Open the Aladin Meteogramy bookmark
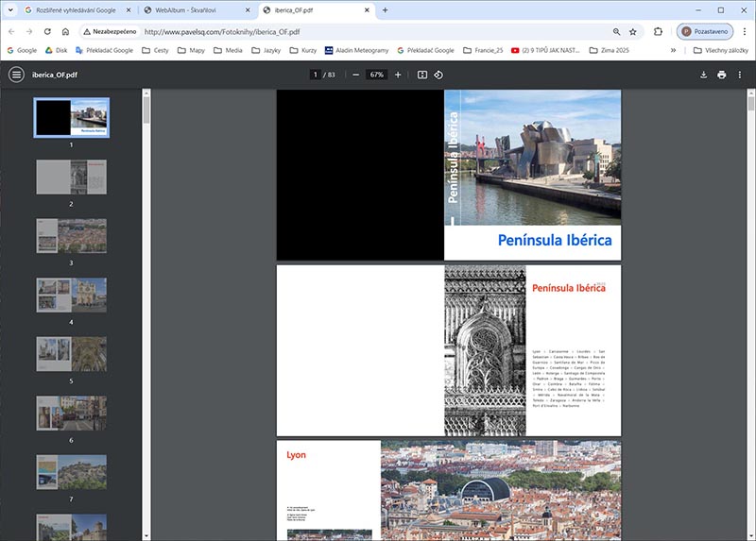The image size is (756, 541). (356, 50)
